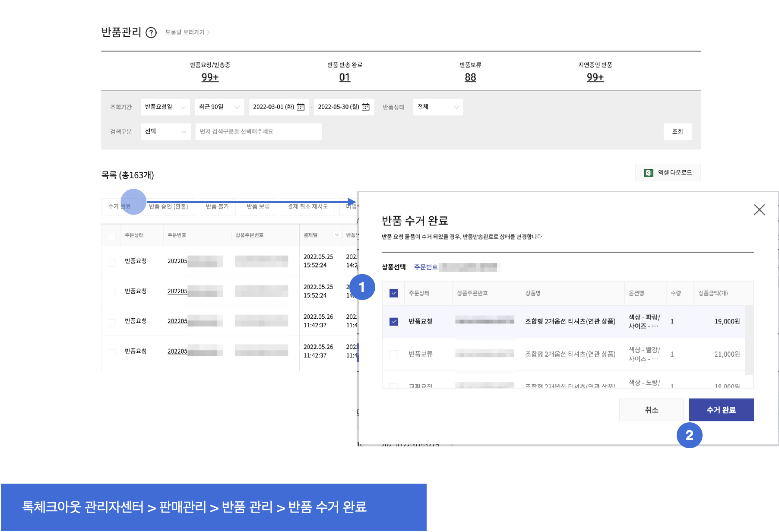The width and height of the screenshot is (779, 532).
Task: Select the 반품 승인 (환불) action tab
Action: (x=168, y=206)
